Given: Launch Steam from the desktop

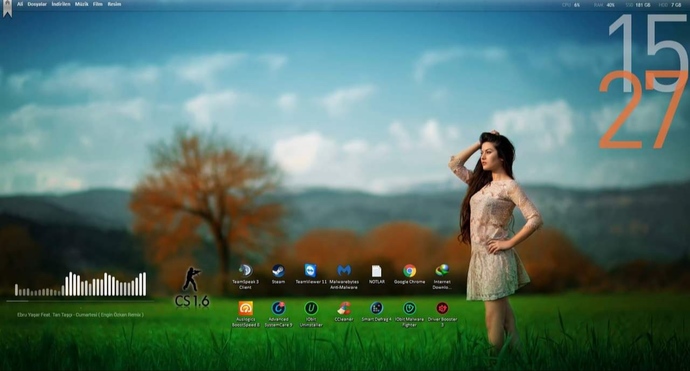Looking at the screenshot, I should pos(278,274).
